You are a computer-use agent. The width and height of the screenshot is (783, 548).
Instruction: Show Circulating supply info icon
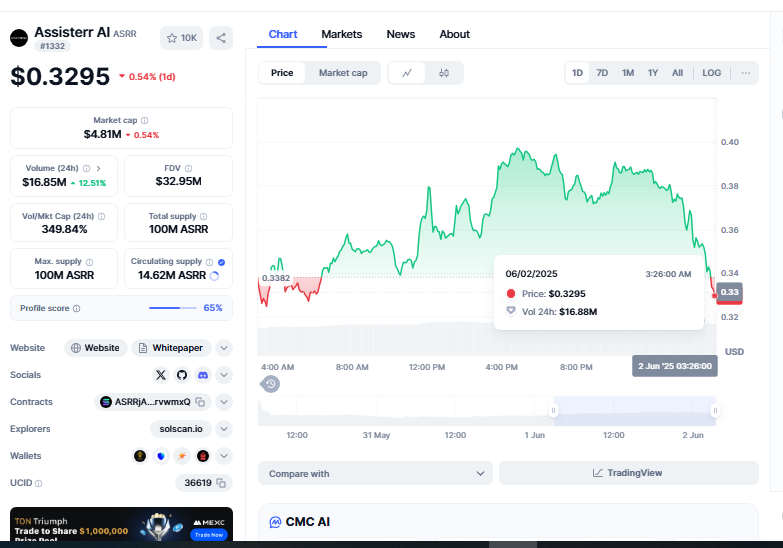pos(210,262)
